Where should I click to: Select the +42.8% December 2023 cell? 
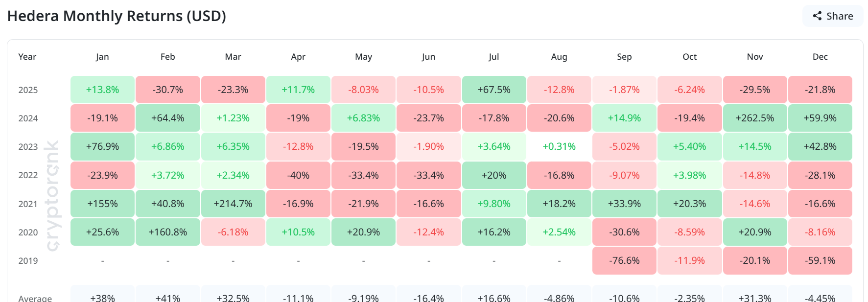[820, 146]
